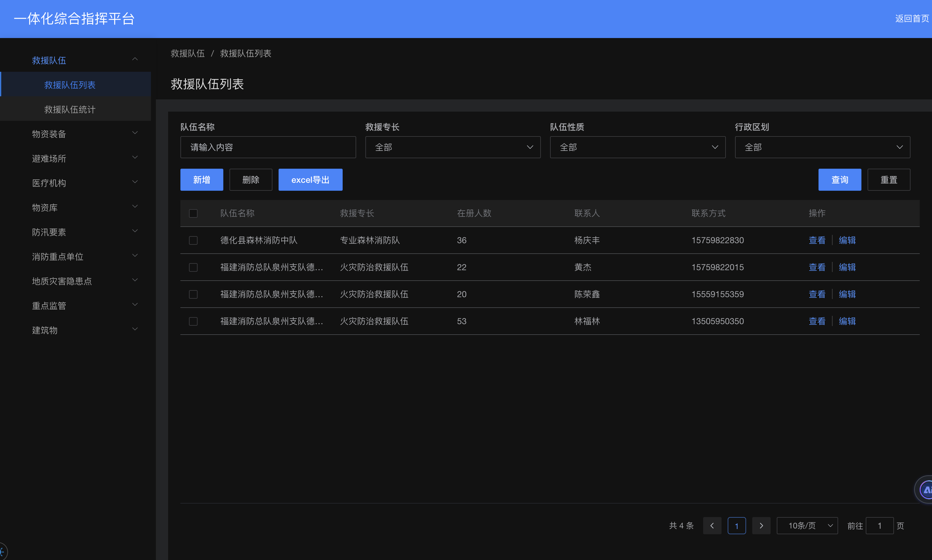Image resolution: width=932 pixels, height=560 pixels.
Task: Expand the 物资装备 sidebar menu
Action: point(75,134)
